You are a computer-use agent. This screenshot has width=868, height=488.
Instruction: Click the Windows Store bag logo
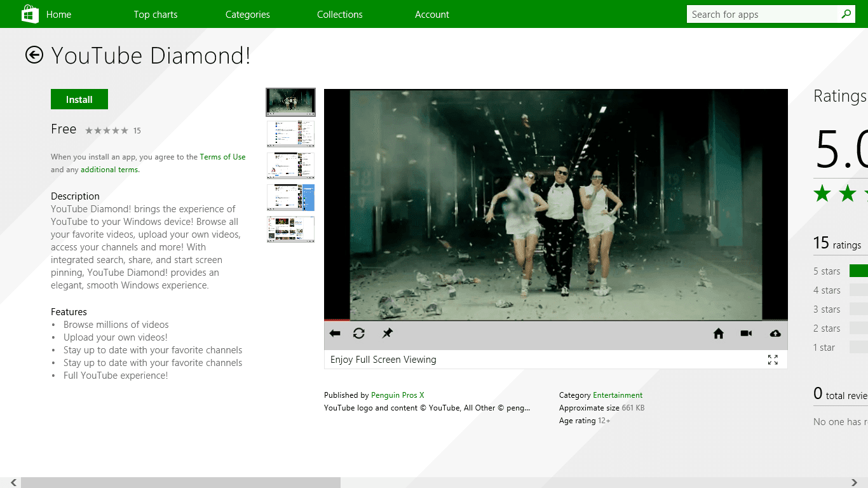(30, 14)
